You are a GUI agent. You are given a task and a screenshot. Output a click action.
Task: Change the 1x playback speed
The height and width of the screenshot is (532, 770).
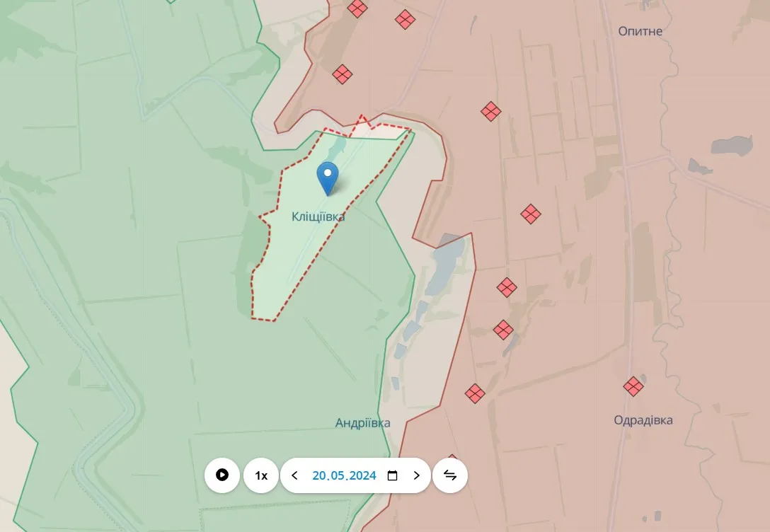tap(261, 475)
